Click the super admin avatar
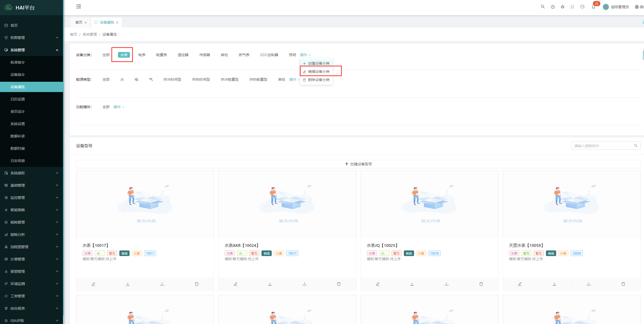The image size is (644, 324). [x=606, y=7]
